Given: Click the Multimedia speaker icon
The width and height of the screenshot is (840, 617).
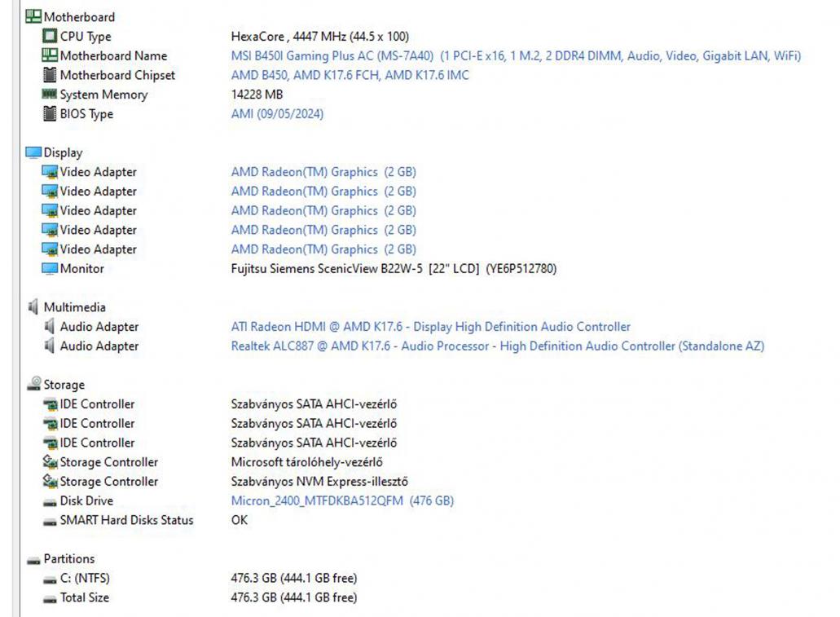Looking at the screenshot, I should [33, 307].
